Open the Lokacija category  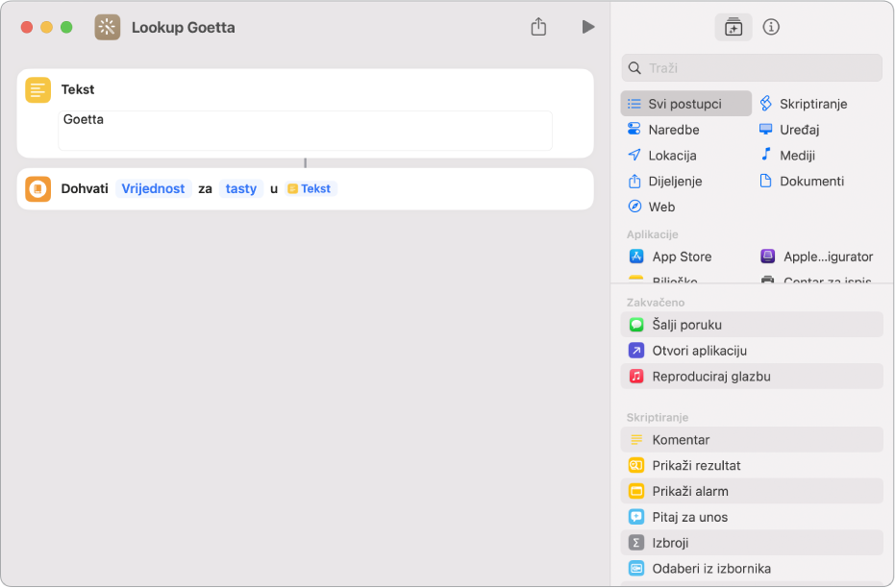pyautogui.click(x=662, y=155)
